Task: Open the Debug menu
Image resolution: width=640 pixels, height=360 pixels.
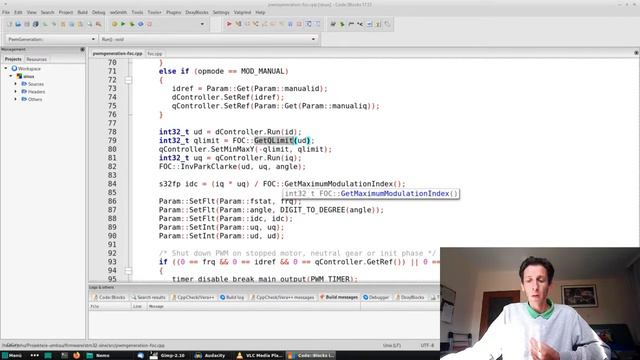Action: pyautogui.click(x=98, y=13)
